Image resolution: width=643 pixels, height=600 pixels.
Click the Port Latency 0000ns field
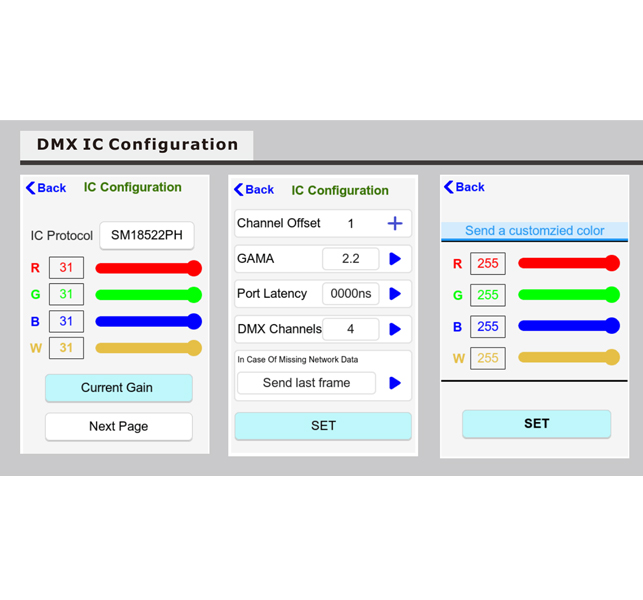pyautogui.click(x=350, y=294)
